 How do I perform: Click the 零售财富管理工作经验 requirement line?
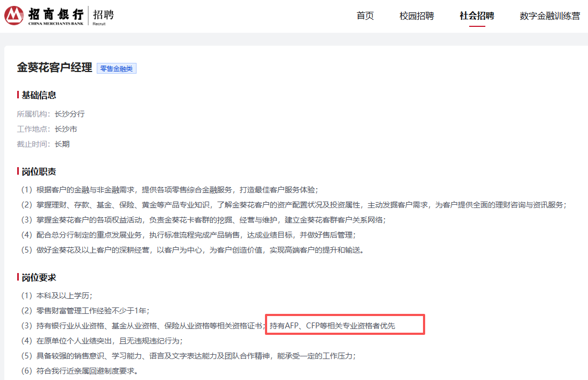pyautogui.click(x=84, y=311)
